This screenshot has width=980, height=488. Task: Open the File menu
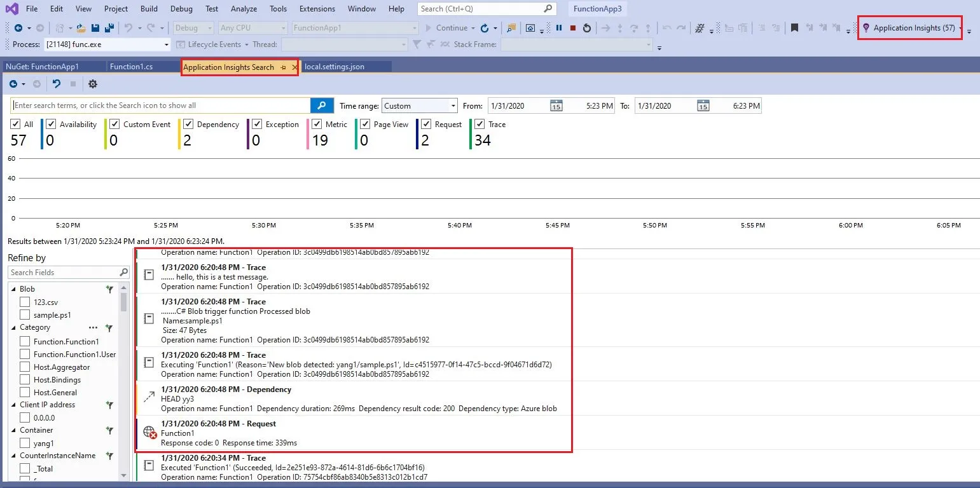coord(32,9)
